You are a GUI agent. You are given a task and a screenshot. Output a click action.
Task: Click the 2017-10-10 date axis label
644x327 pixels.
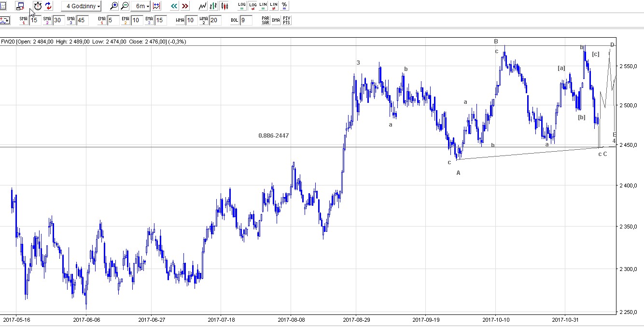click(496, 319)
